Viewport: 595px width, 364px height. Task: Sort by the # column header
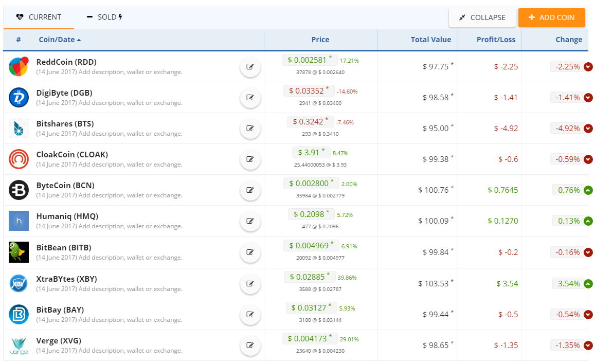pos(19,40)
